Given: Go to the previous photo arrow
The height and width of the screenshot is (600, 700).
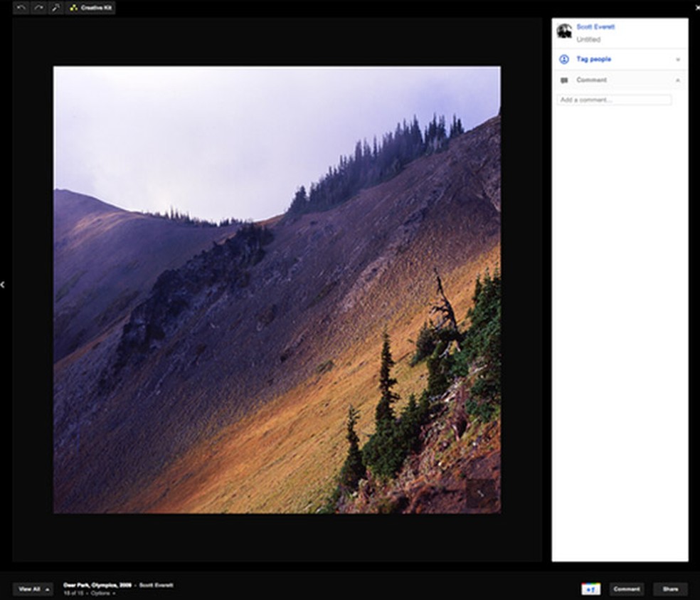Looking at the screenshot, I should pos(3,285).
